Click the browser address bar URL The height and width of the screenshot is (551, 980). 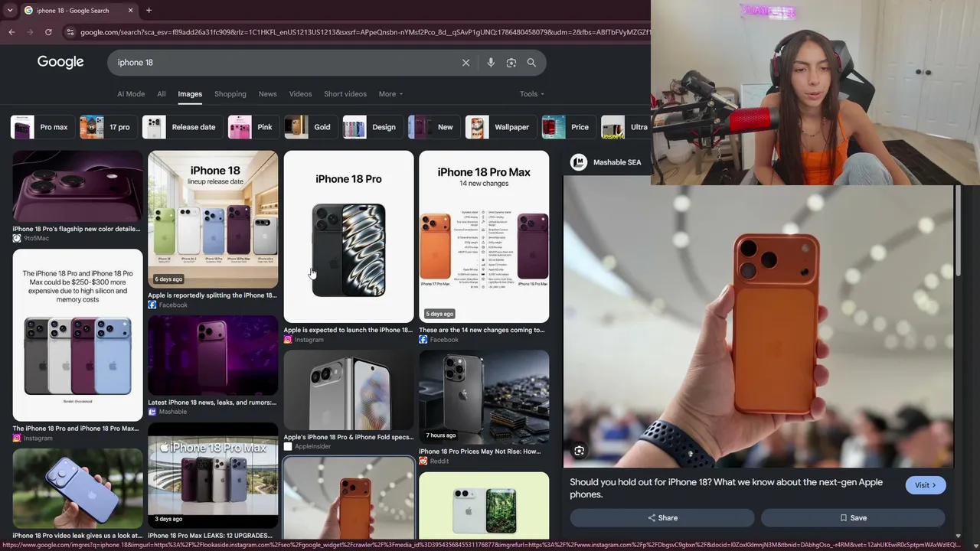click(x=364, y=32)
